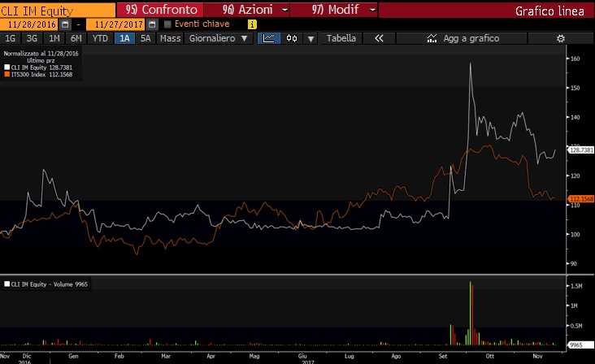
Task: Click the yellow info icon
Action: click(x=252, y=24)
